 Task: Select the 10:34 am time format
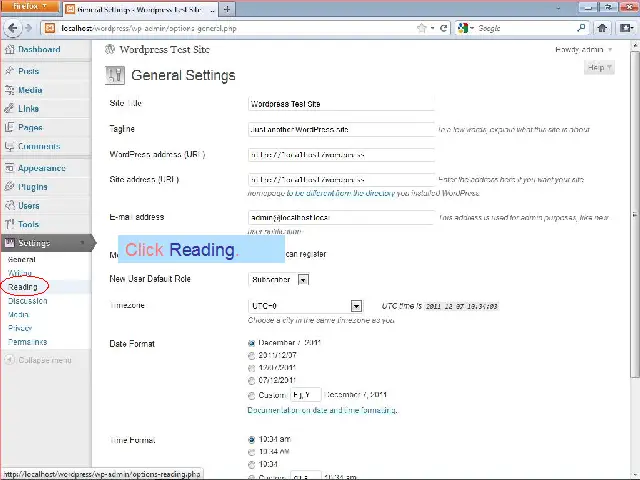coord(251,440)
